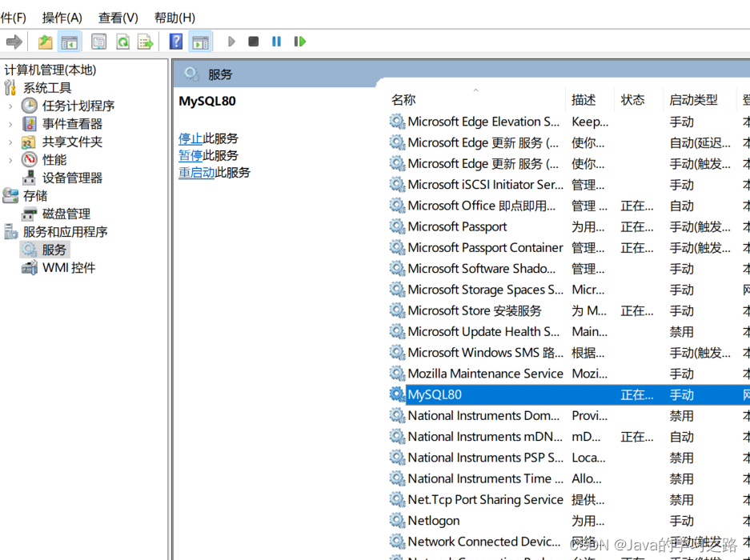Select Microsoft iSCSI Initiator Service row

click(x=569, y=185)
